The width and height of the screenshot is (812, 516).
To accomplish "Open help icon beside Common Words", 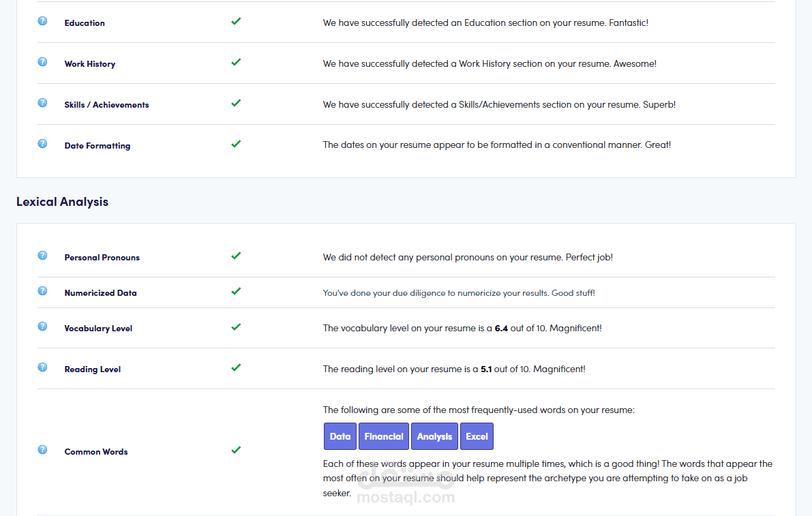I will coord(42,450).
